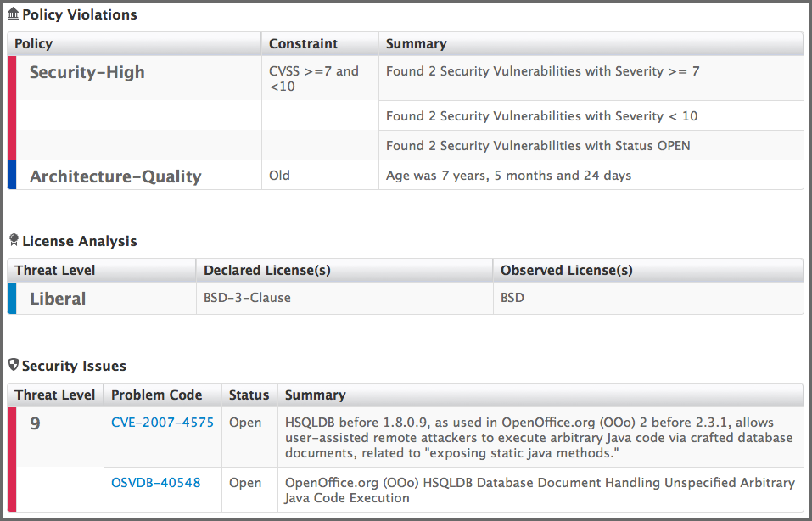Image resolution: width=812 pixels, height=521 pixels.
Task: Click the Status column header
Action: click(x=249, y=395)
